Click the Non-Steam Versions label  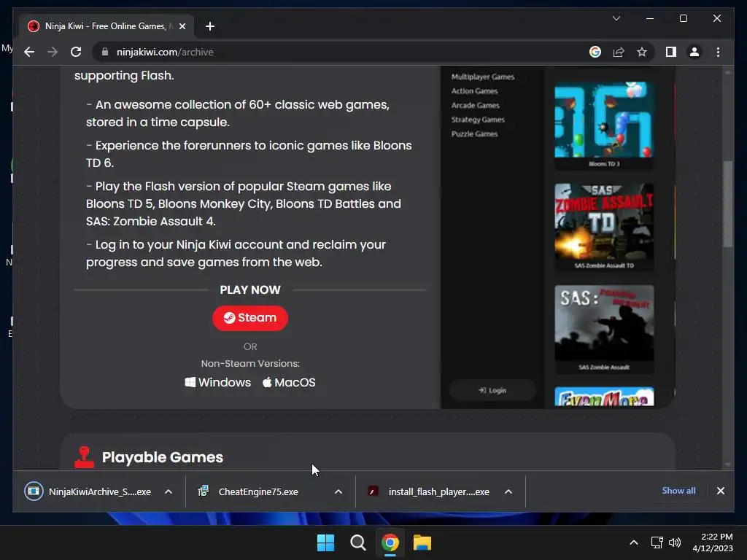pyautogui.click(x=250, y=363)
